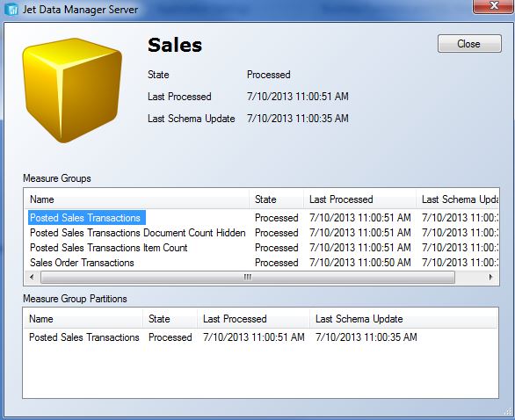Click partition Last Schema Update 11:00:35 AM value
The width and height of the screenshot is (515, 420).
366,337
